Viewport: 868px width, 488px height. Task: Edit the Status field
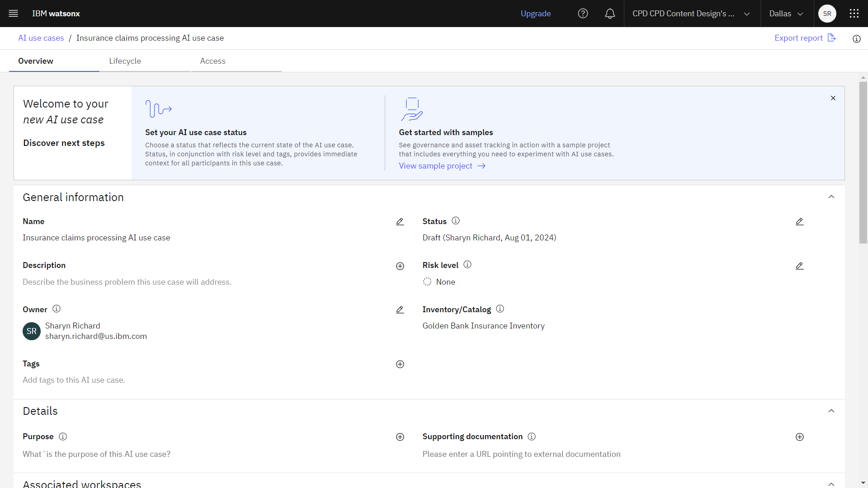(800, 221)
